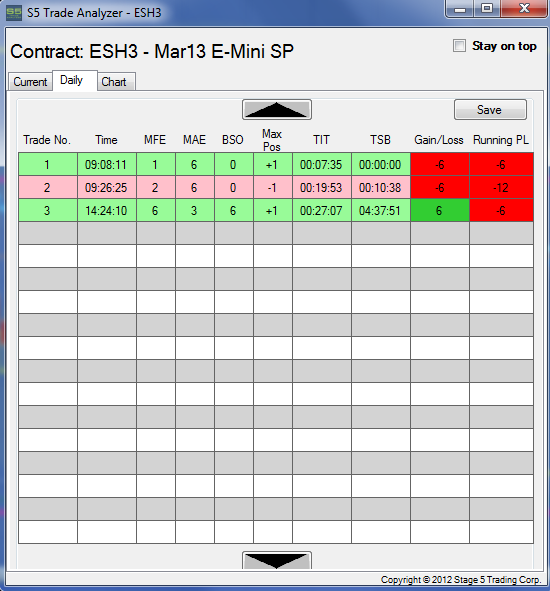Viewport: 550px width, 591px height.
Task: Select the Daily tab
Action: click(x=75, y=80)
